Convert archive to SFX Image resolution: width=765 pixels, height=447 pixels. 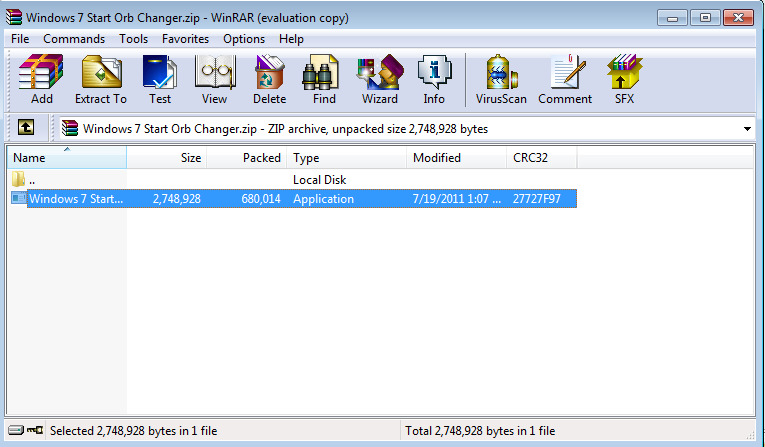pos(624,79)
